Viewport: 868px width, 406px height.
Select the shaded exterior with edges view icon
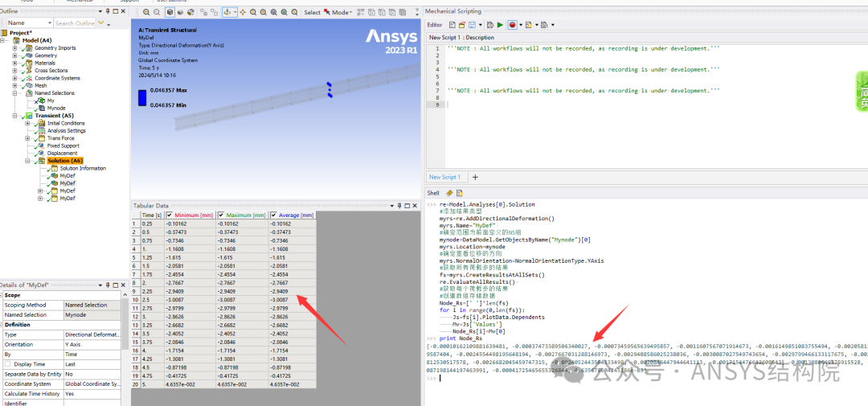point(170,12)
